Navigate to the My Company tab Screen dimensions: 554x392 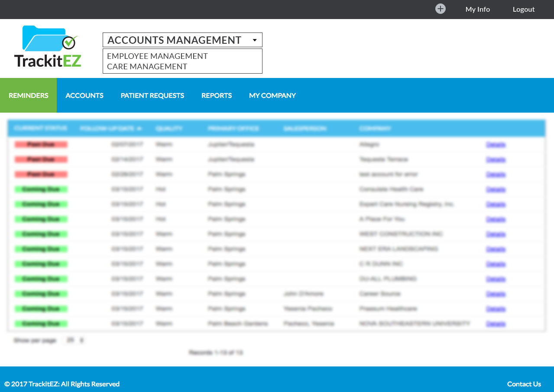point(272,95)
